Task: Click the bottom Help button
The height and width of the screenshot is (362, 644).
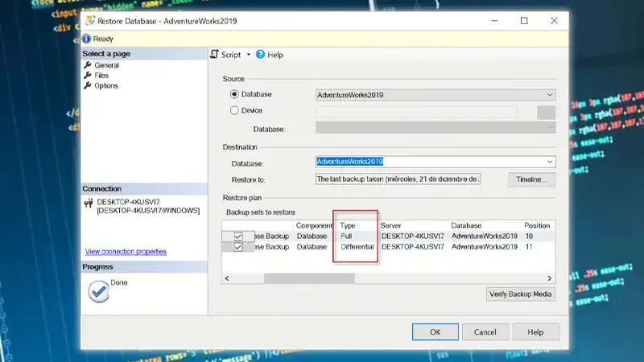Action: point(535,332)
